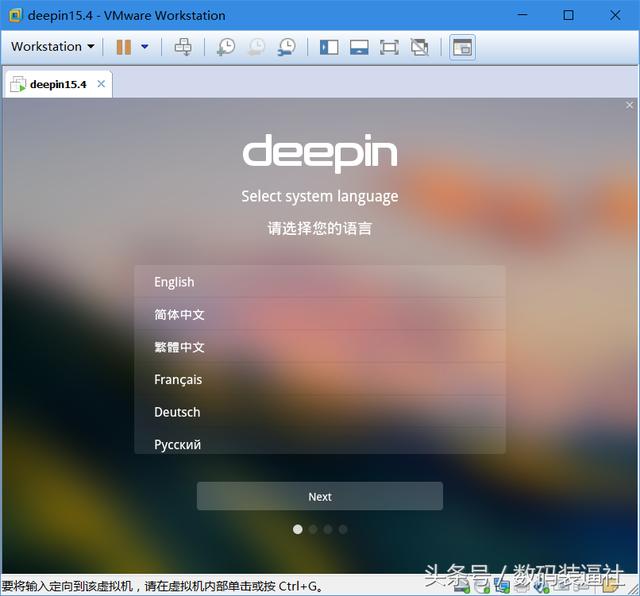640x596 pixels.
Task: Send Ctrl+Alt+Del to the VM
Action: [183, 47]
